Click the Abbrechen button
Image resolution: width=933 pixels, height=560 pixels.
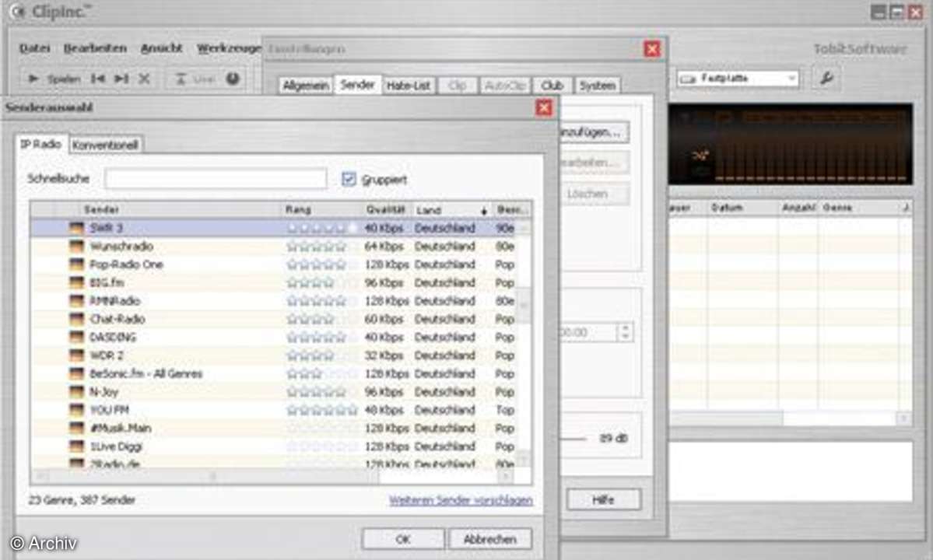490,539
